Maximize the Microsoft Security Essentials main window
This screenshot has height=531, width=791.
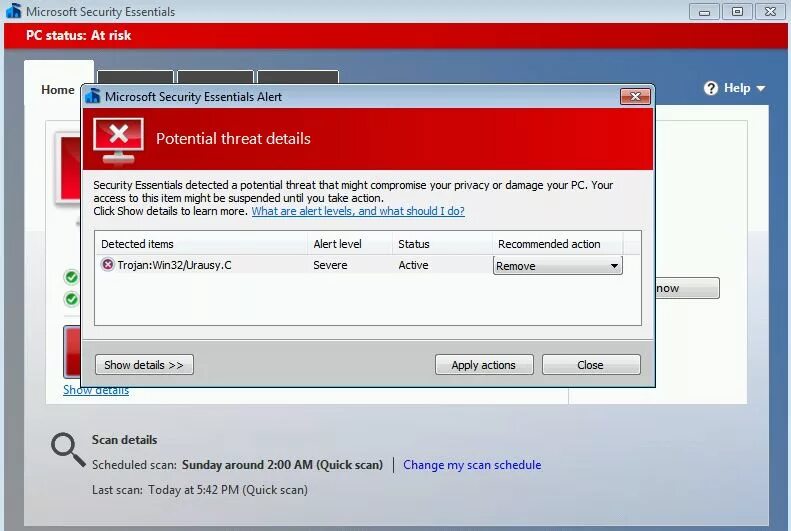[x=737, y=11]
